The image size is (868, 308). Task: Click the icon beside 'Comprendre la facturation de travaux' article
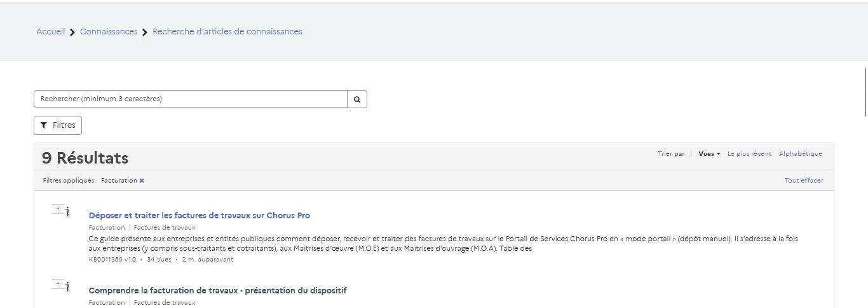click(61, 286)
